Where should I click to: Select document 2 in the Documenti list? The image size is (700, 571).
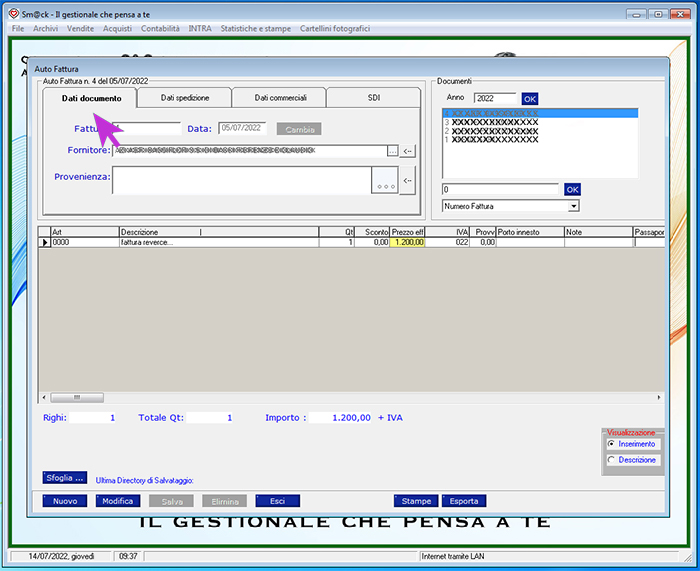[540, 131]
